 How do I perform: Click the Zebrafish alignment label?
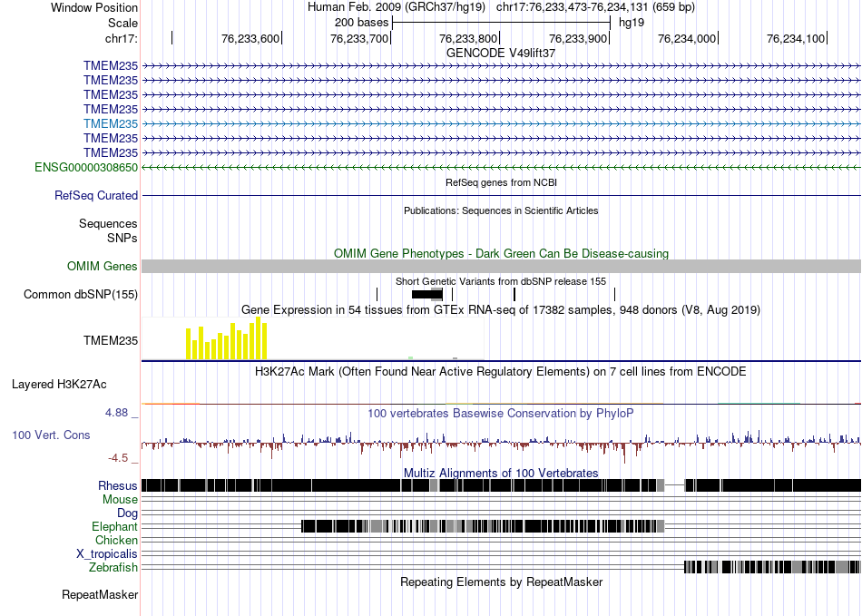tap(113, 567)
